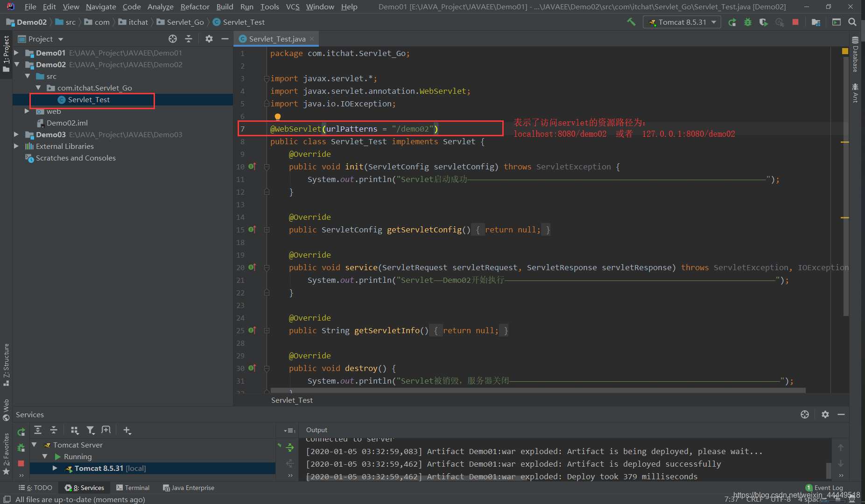Click the Group By icon in Services
Screen dimensions: 865x504
click(x=74, y=430)
